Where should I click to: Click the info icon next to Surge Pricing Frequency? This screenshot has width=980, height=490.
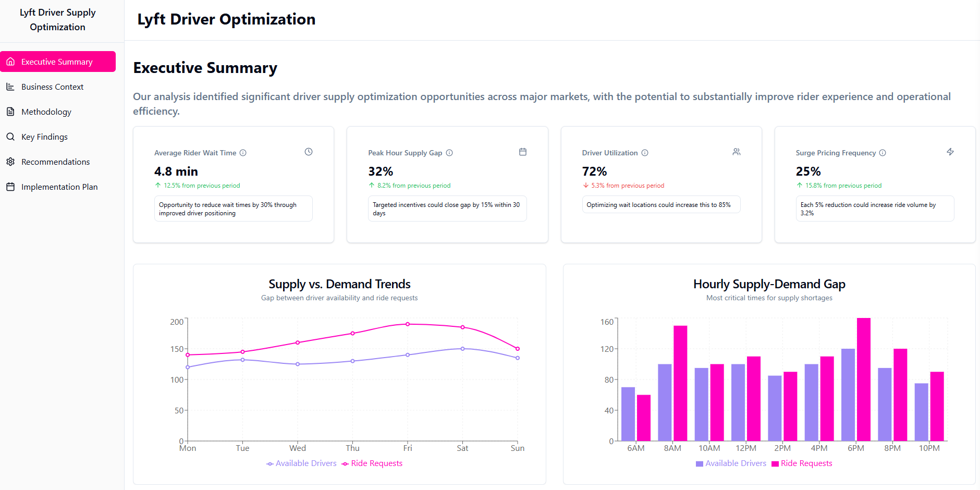pyautogui.click(x=883, y=153)
